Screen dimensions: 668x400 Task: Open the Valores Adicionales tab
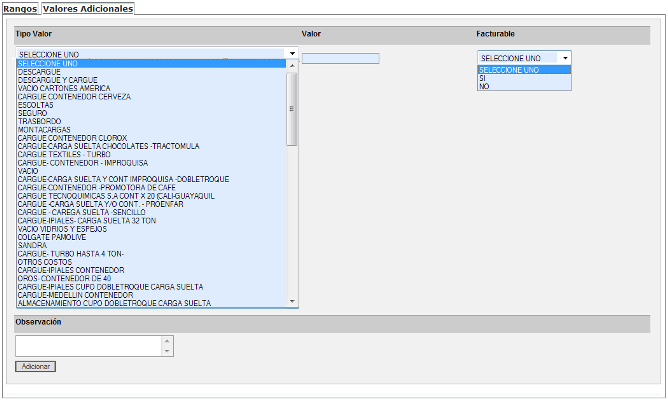(x=88, y=8)
